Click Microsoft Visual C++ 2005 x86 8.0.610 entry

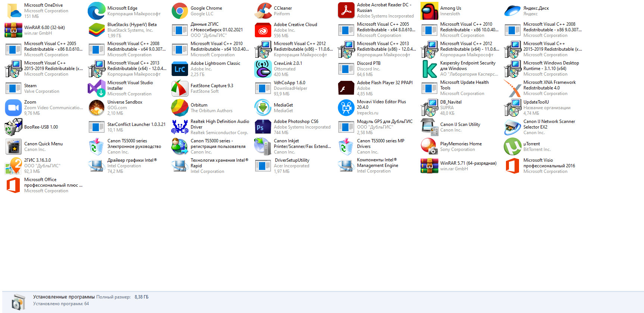point(44,50)
